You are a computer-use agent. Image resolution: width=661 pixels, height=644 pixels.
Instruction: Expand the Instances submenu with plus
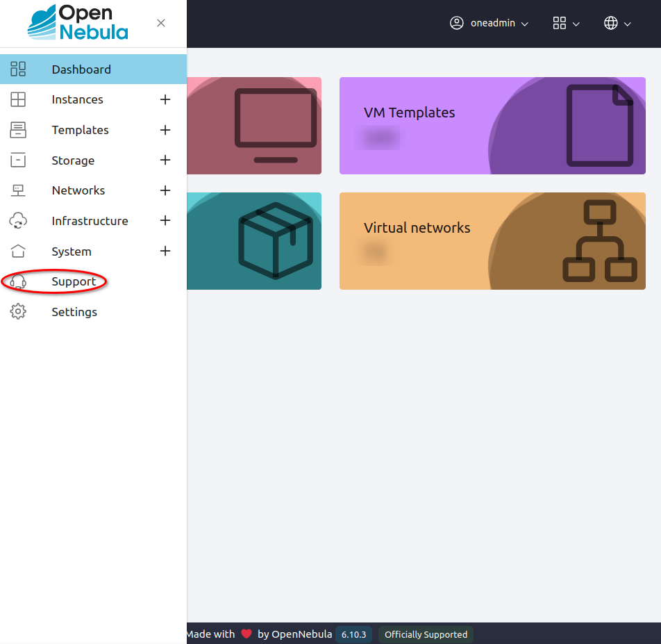point(165,99)
